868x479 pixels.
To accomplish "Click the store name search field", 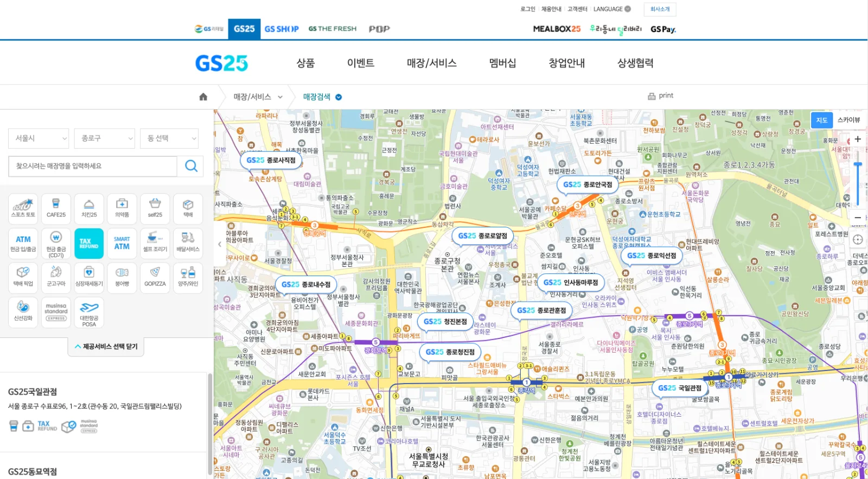I will [x=93, y=166].
